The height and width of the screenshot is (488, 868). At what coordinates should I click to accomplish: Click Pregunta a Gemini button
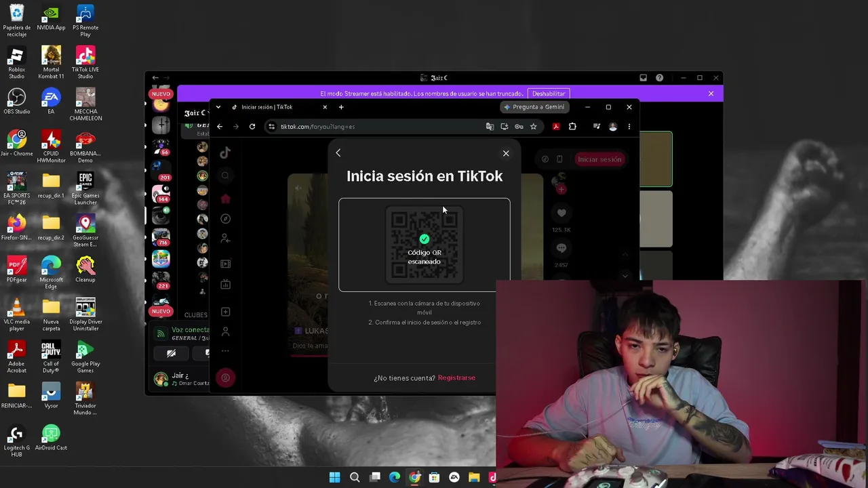point(534,107)
